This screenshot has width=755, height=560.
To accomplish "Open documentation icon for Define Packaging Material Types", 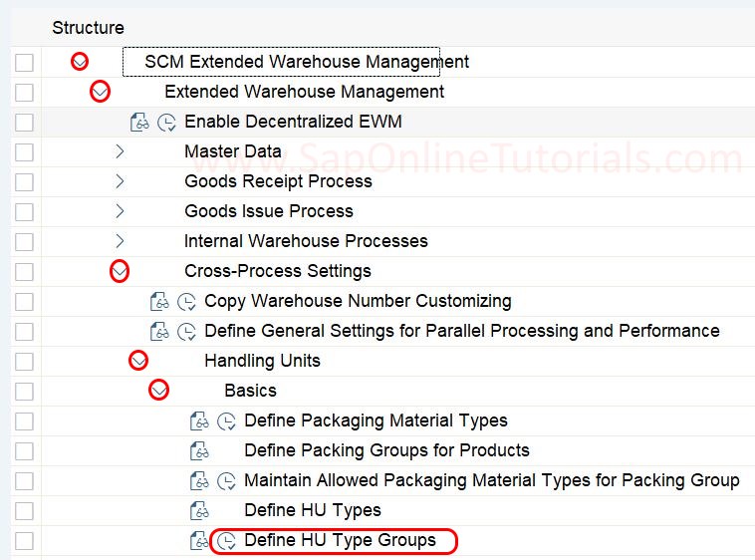I will pos(199,420).
